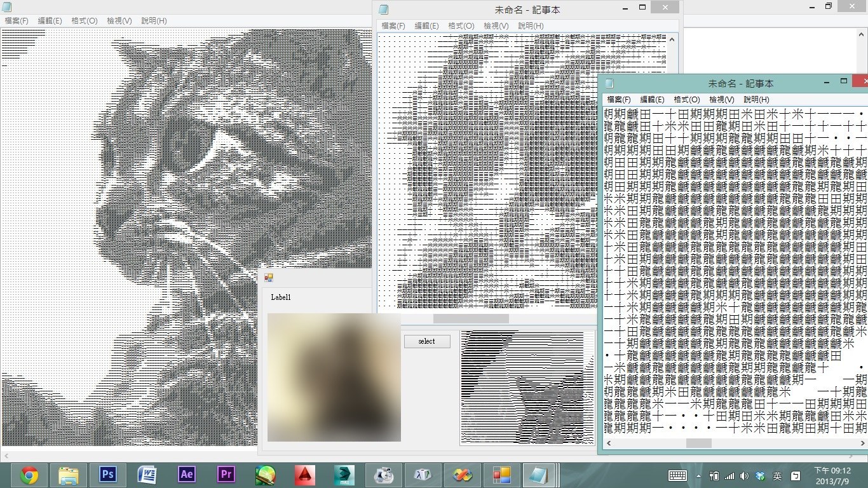Click Label1 text in the form window
Image resolution: width=868 pixels, height=488 pixels.
click(281, 297)
